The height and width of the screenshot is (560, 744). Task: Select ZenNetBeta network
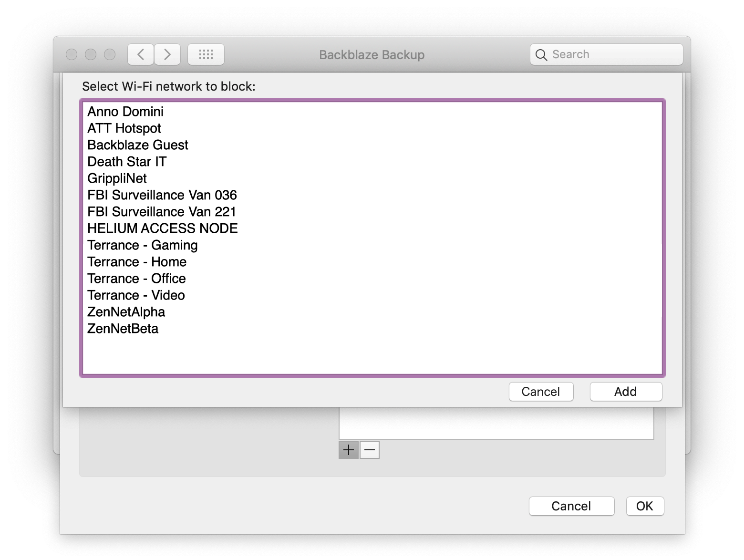pyautogui.click(x=372, y=329)
